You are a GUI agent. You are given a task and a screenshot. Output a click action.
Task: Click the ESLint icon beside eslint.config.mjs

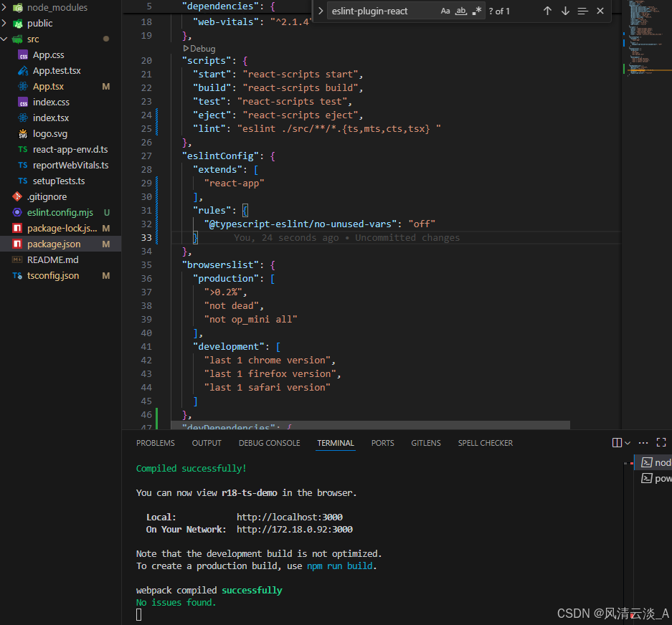17,212
